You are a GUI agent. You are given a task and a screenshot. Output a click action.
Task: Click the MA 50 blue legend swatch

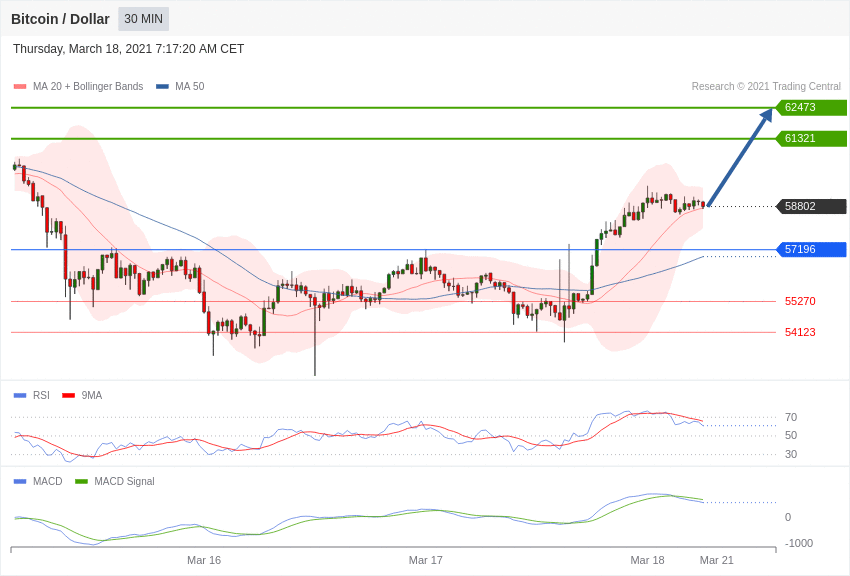[162, 87]
